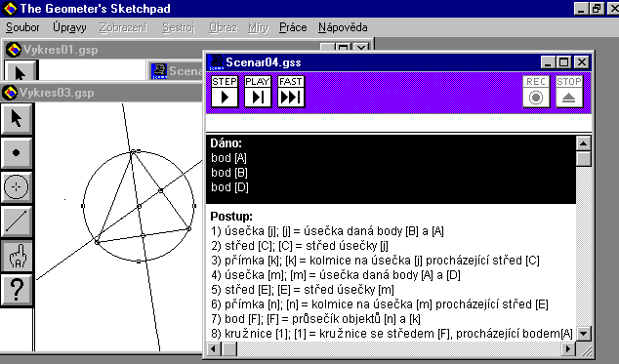Click the REC record button

[536, 92]
